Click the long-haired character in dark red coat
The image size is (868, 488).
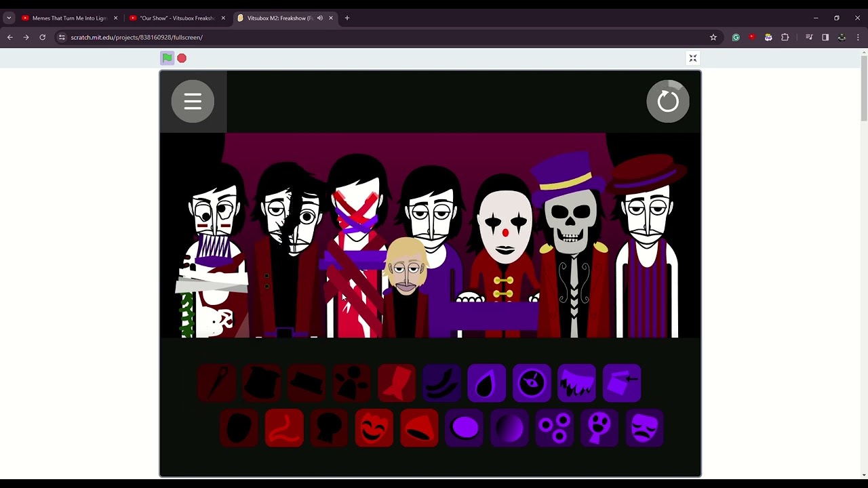click(x=288, y=251)
